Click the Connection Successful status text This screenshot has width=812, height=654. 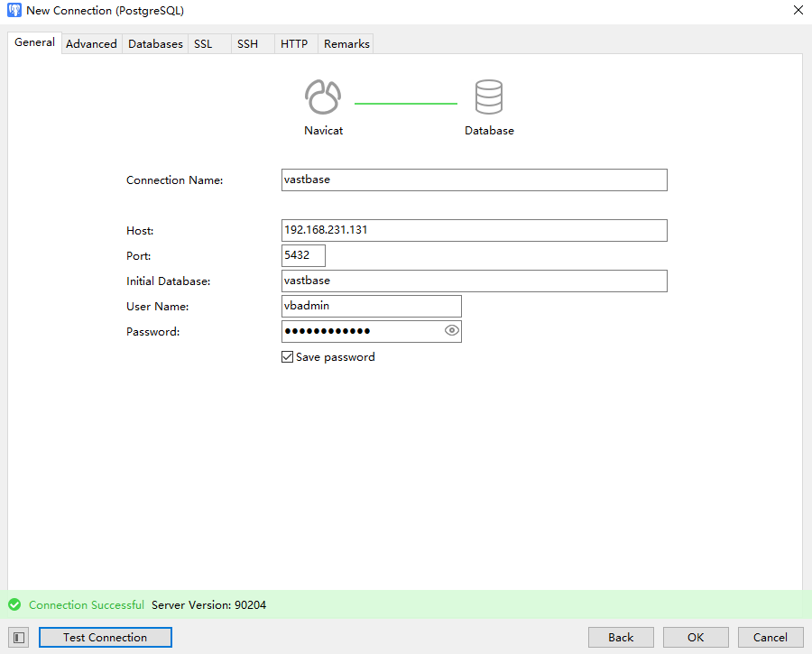(x=87, y=604)
